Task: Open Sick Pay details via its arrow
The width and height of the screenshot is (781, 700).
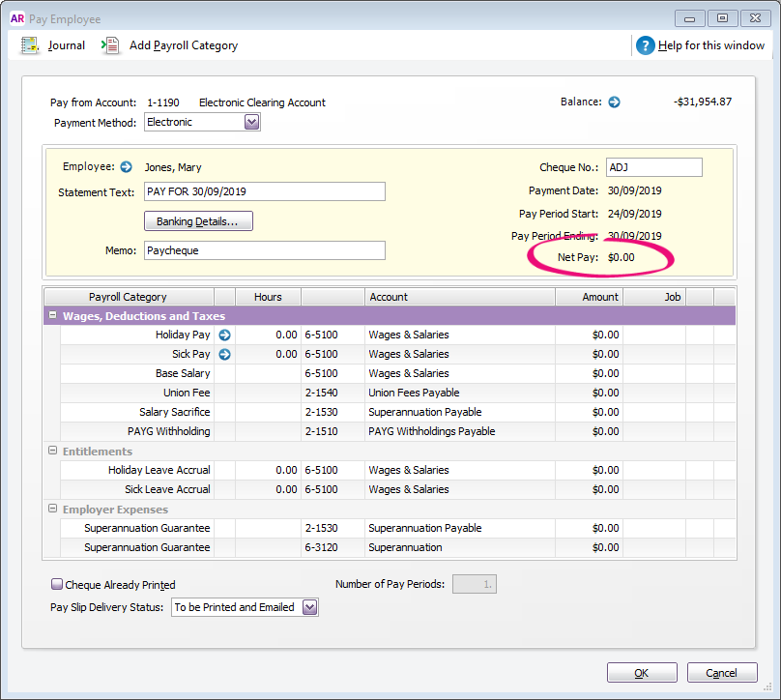Action: tap(223, 354)
